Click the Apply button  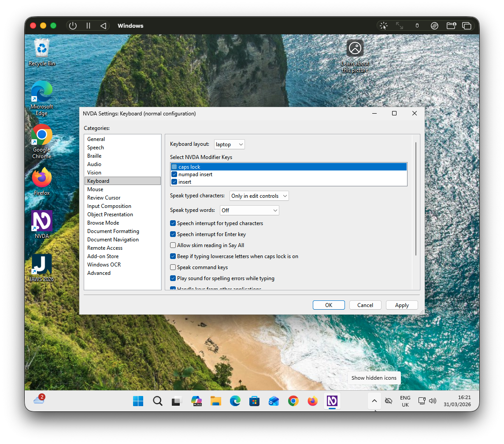tap(402, 305)
